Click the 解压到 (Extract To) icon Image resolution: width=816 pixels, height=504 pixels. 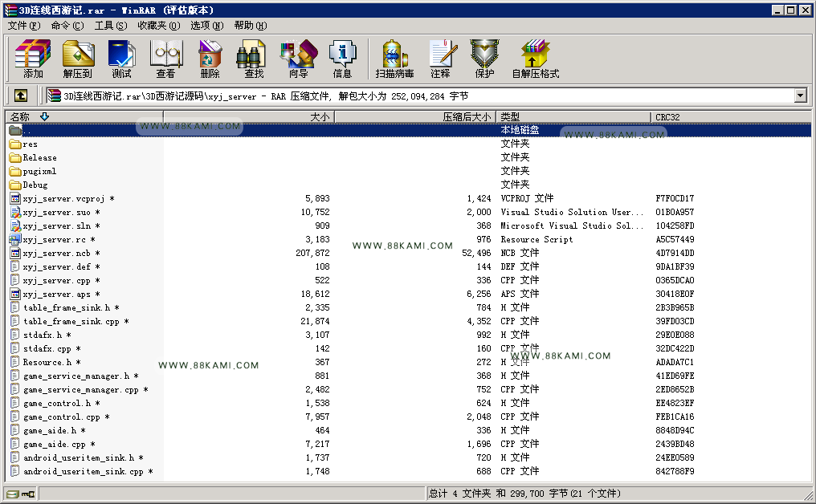pos(78,59)
